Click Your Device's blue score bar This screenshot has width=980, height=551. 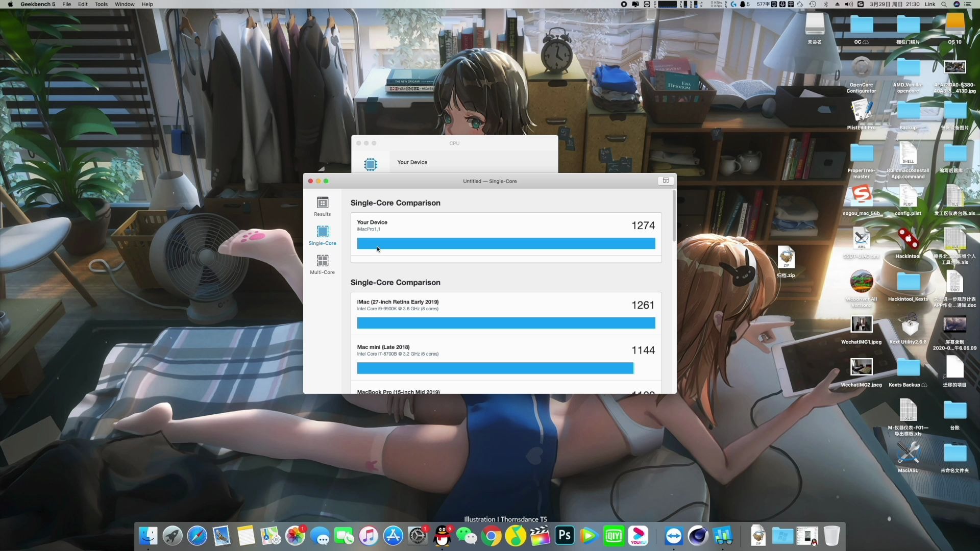point(506,243)
